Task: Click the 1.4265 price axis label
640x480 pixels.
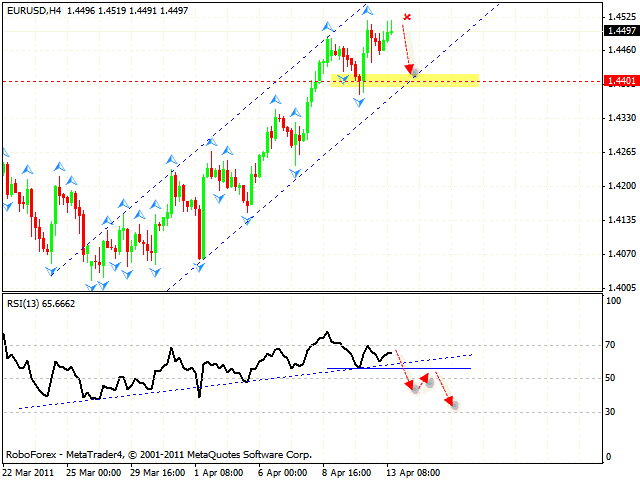Action: (x=622, y=152)
